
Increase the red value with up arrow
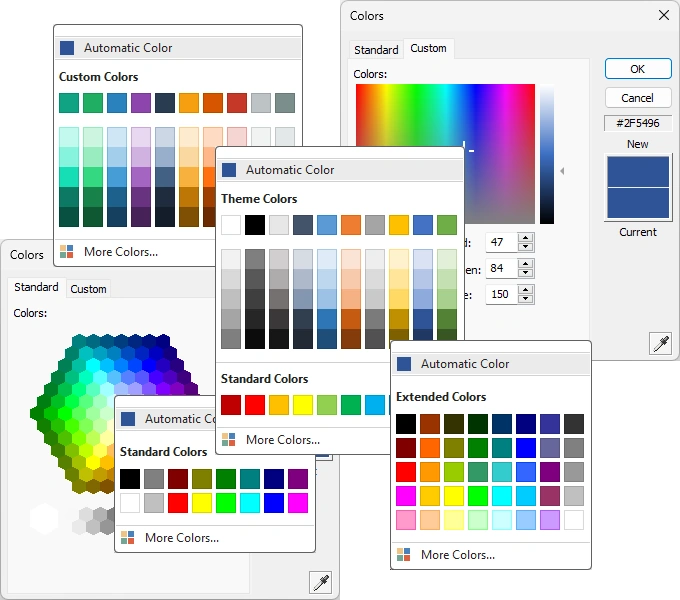point(526,238)
